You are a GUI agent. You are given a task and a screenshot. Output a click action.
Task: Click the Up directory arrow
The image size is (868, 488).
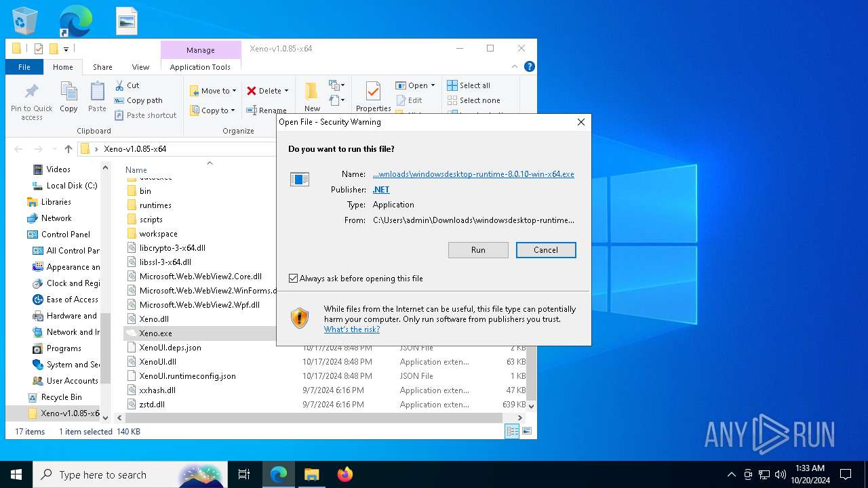68,149
